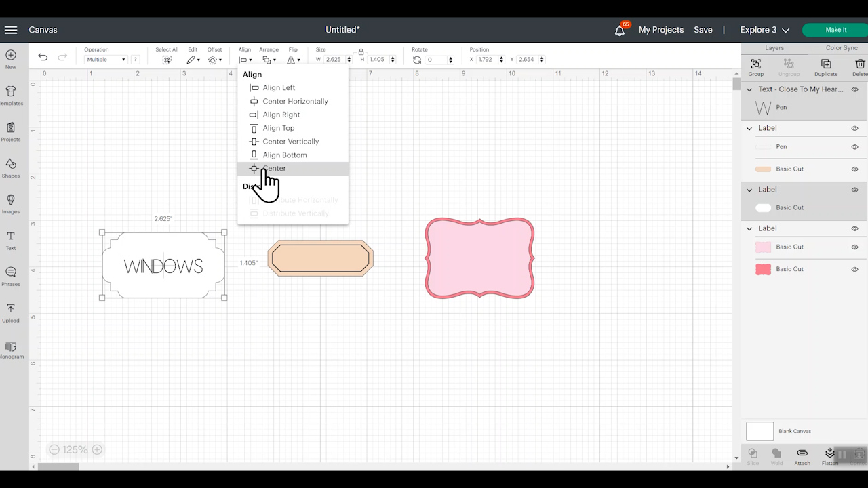
Task: Click the Attach icon
Action: pos(802,453)
